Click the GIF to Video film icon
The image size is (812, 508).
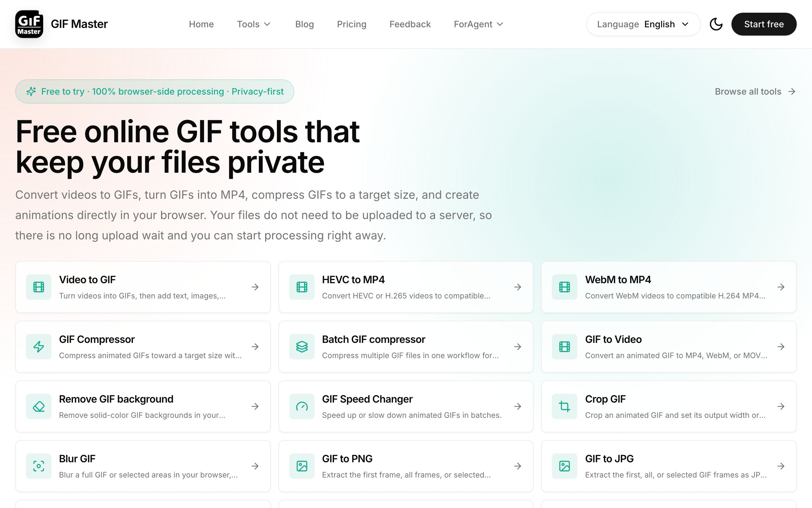(564, 347)
